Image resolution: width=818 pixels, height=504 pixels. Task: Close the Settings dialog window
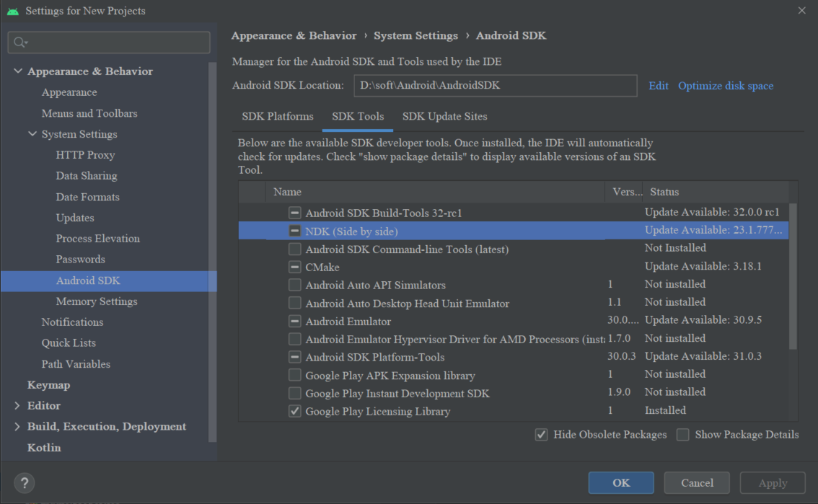click(801, 10)
